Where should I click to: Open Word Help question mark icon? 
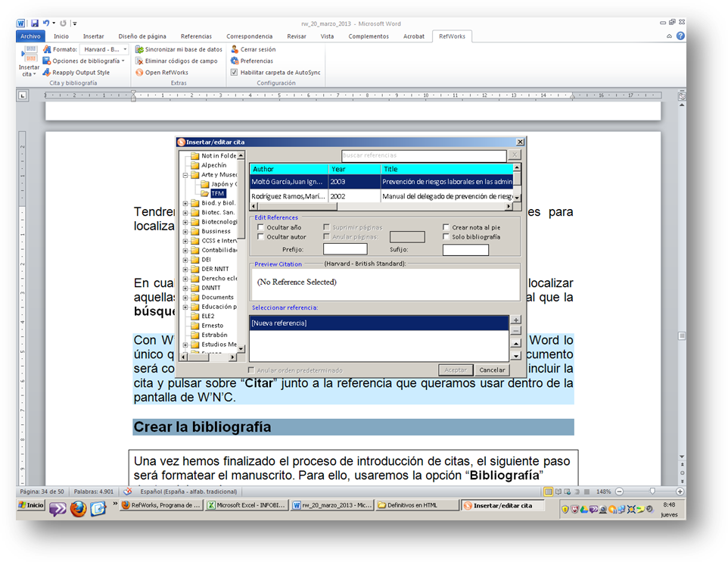click(x=680, y=36)
